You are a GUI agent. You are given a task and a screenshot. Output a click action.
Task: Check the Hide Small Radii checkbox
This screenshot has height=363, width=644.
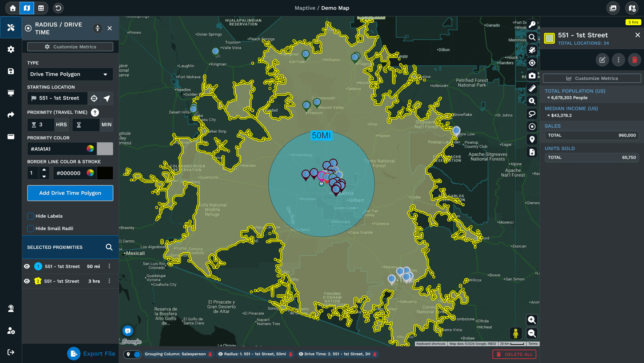30,228
